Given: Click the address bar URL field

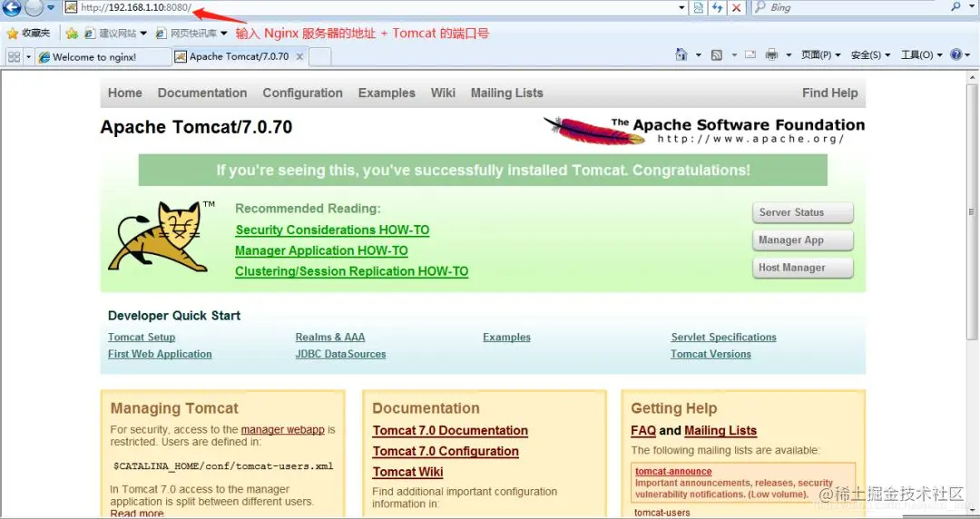Looking at the screenshot, I should (x=368, y=7).
